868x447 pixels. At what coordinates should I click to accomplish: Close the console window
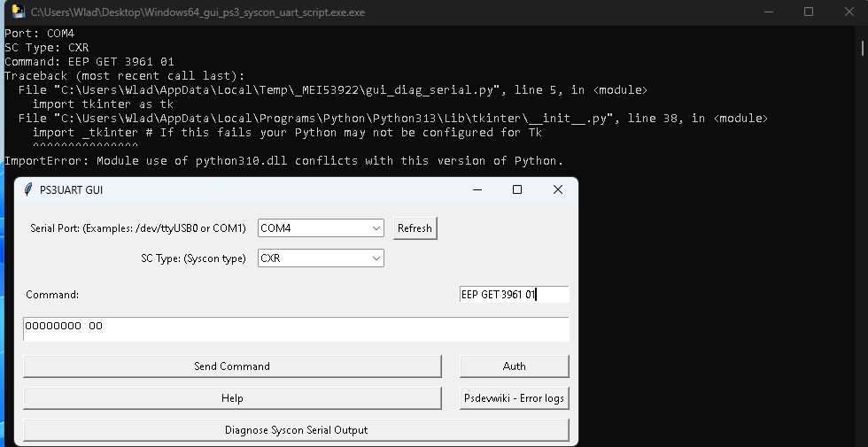click(x=849, y=12)
